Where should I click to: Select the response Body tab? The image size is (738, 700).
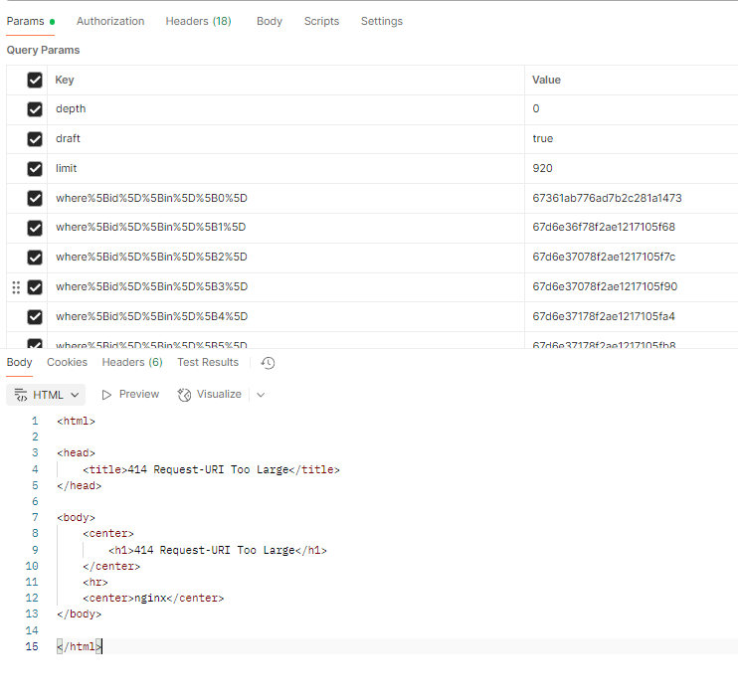point(19,362)
